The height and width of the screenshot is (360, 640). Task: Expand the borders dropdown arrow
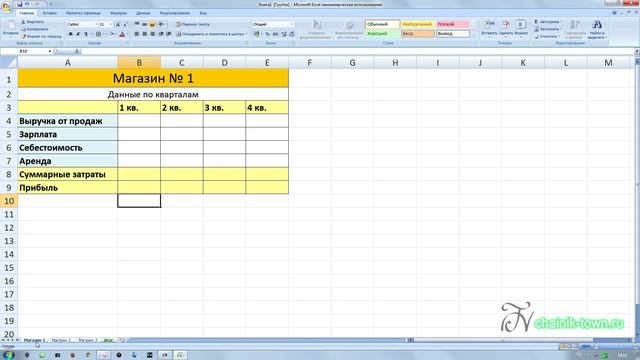click(x=104, y=34)
